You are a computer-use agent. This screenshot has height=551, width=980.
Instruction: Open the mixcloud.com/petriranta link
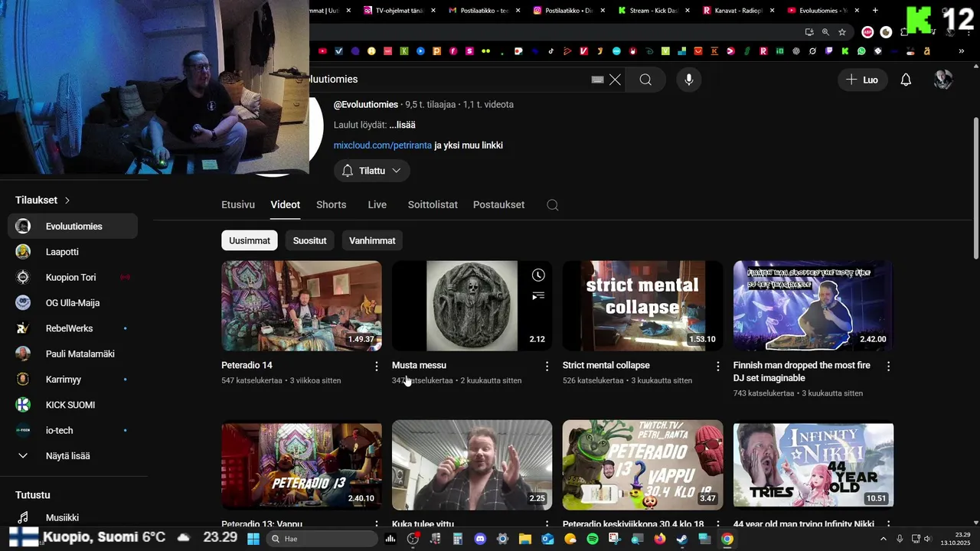pyautogui.click(x=383, y=145)
